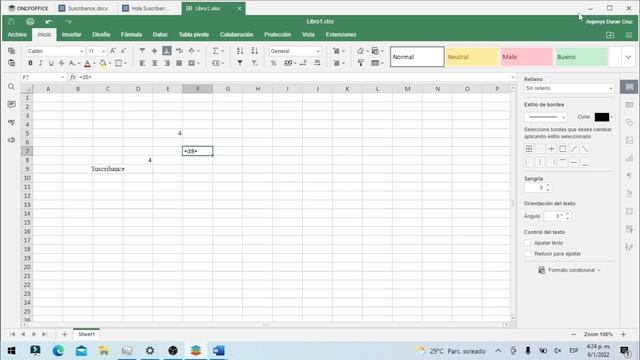The image size is (640, 360).
Task: Click the copy icon in toolbar
Action: point(11,51)
